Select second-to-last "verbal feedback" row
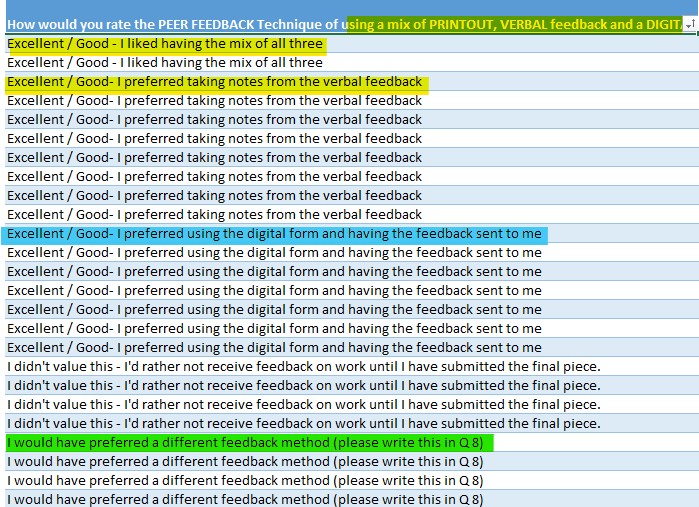 pyautogui.click(x=215, y=196)
